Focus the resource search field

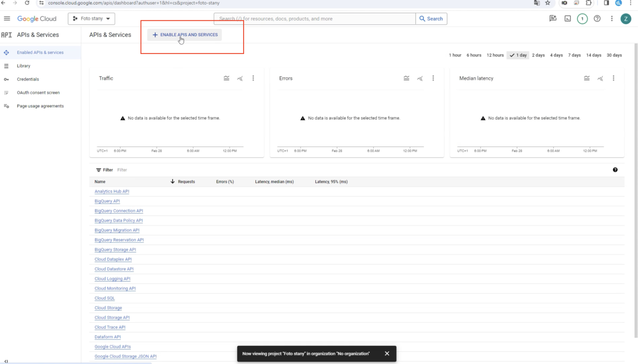pos(314,19)
